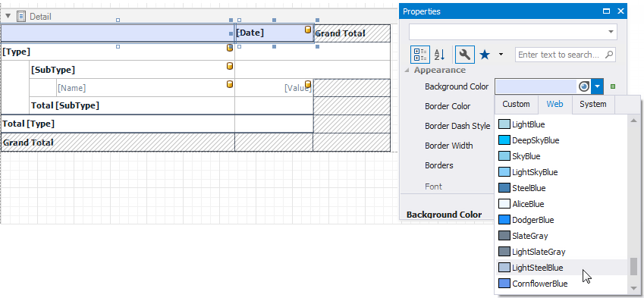The width and height of the screenshot is (644, 298).
Task: Click the color list scrollbar thumb
Action: 634,266
